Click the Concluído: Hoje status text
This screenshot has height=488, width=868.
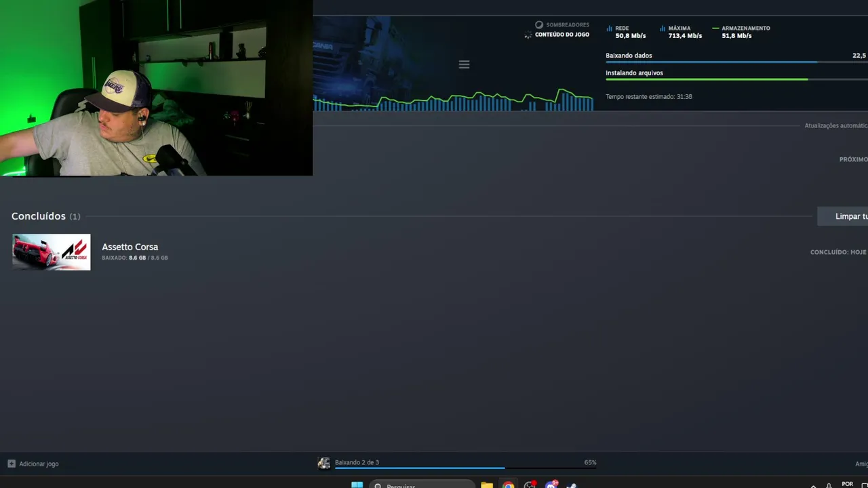pyautogui.click(x=838, y=252)
